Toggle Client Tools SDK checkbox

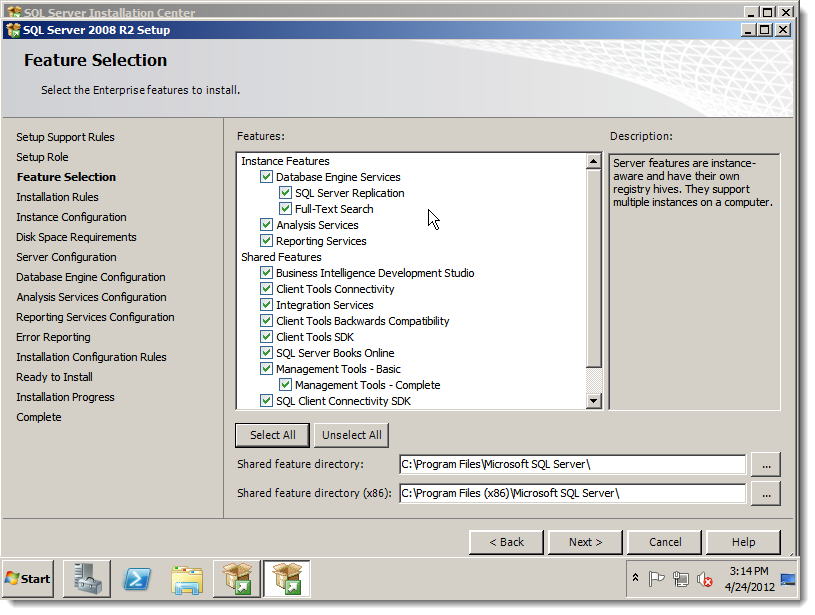coord(266,337)
